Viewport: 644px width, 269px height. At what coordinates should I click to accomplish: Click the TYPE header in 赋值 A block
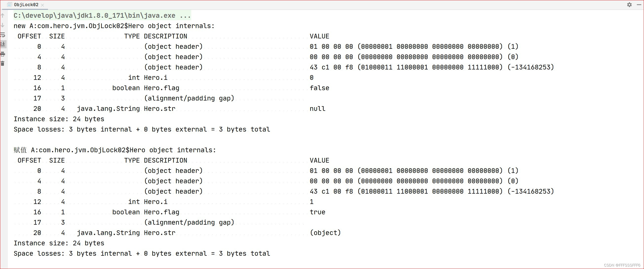[132, 160]
